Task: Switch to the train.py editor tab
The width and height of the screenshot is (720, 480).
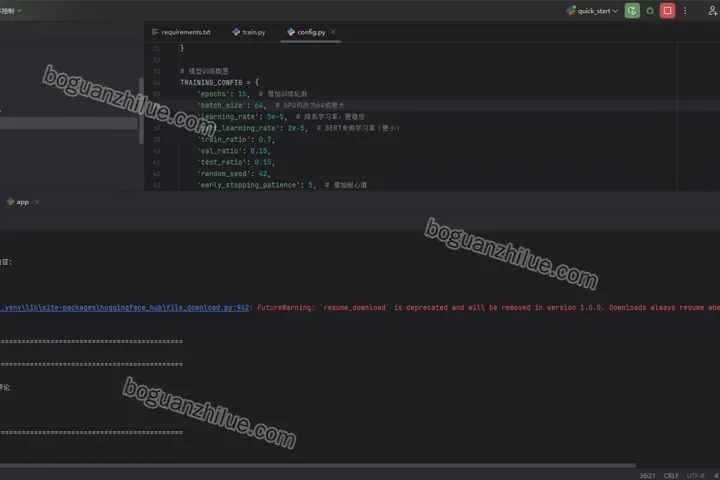Action: [249, 32]
